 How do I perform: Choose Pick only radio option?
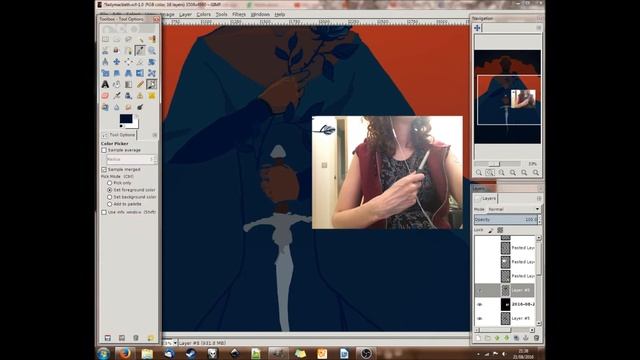[109, 183]
